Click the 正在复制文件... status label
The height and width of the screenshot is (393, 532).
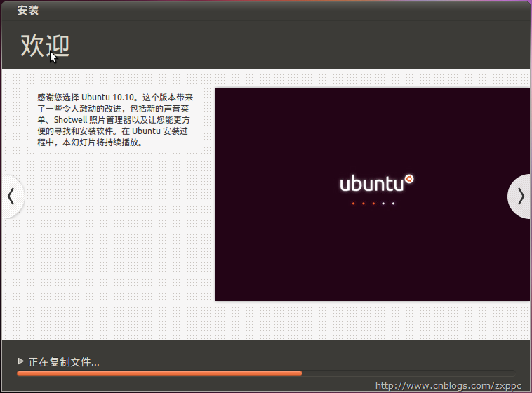pos(64,362)
